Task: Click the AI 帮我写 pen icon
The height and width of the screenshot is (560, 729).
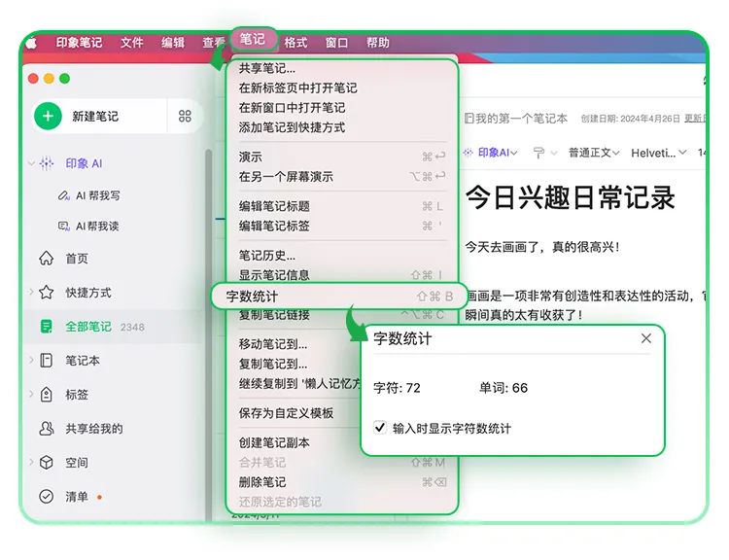Action: [63, 195]
